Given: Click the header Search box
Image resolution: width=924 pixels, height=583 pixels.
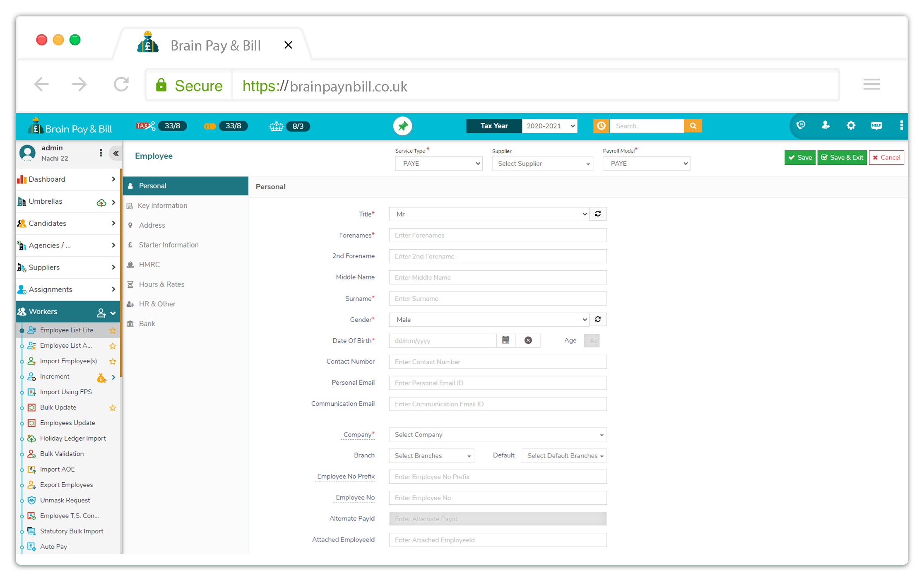Looking at the screenshot, I should point(647,126).
